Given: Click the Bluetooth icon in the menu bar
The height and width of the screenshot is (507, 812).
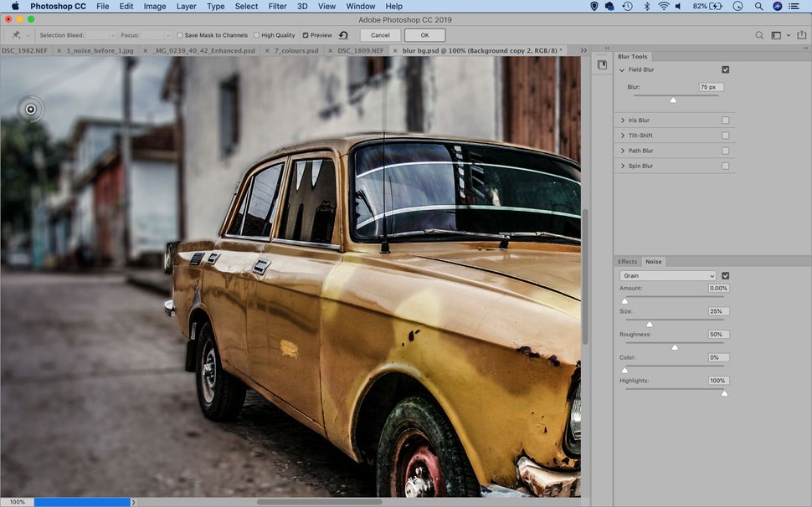Looking at the screenshot, I should [x=645, y=6].
